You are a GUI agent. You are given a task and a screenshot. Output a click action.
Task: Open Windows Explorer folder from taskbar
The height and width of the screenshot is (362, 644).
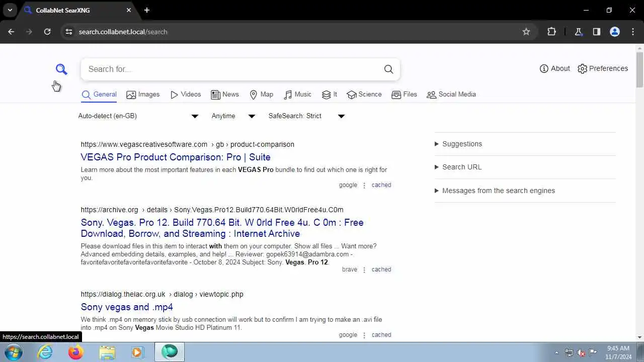107,352
